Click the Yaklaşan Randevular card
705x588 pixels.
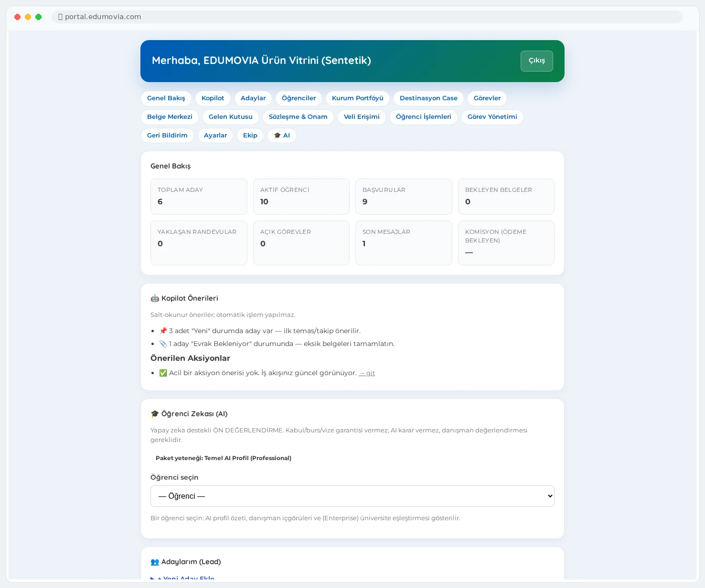pyautogui.click(x=199, y=243)
